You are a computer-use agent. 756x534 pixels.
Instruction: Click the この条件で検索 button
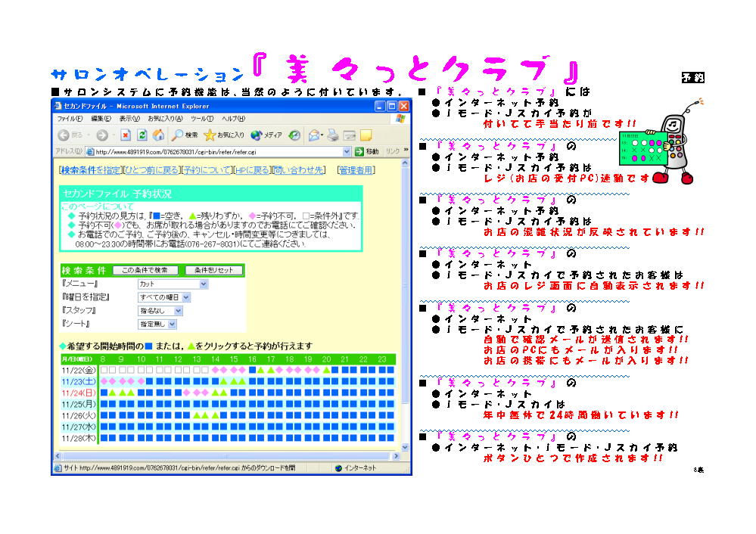[x=145, y=270]
